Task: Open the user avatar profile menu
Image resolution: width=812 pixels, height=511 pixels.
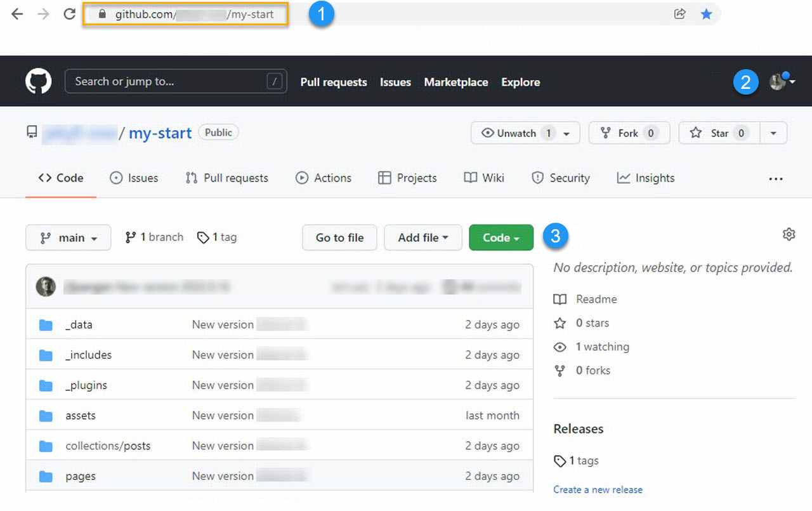Action: 782,82
